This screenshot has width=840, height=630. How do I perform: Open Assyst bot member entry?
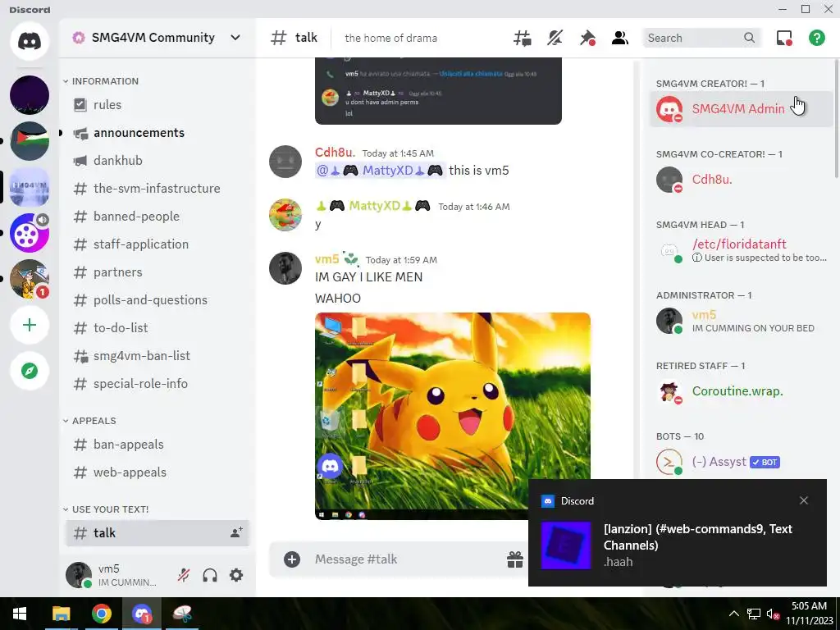point(742,462)
